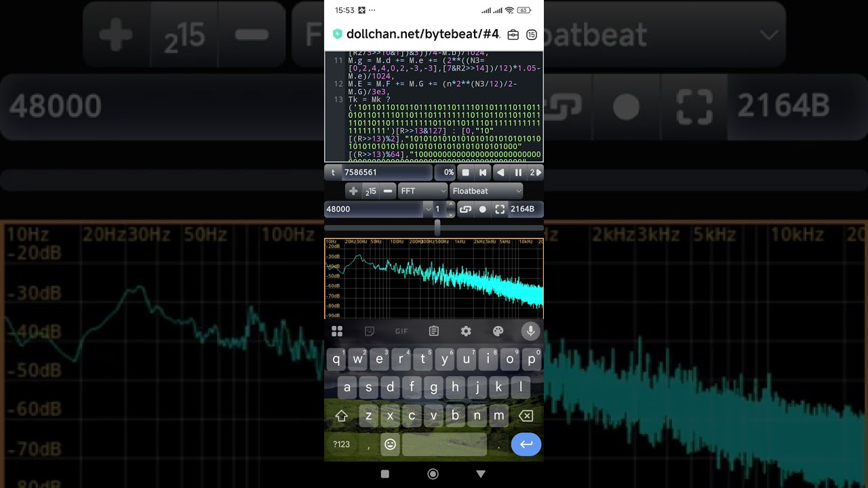Decrease scope scale with minus icon
The width and height of the screenshot is (868, 488).
[x=388, y=191]
